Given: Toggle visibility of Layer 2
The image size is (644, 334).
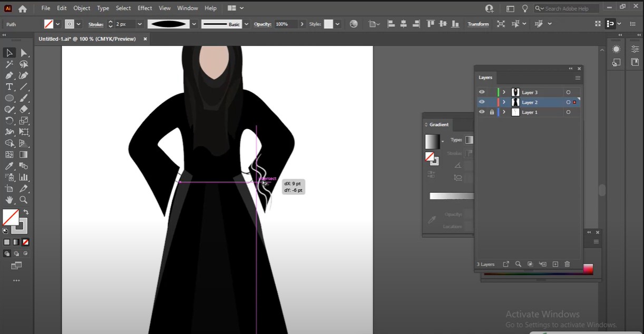Looking at the screenshot, I should click(482, 102).
